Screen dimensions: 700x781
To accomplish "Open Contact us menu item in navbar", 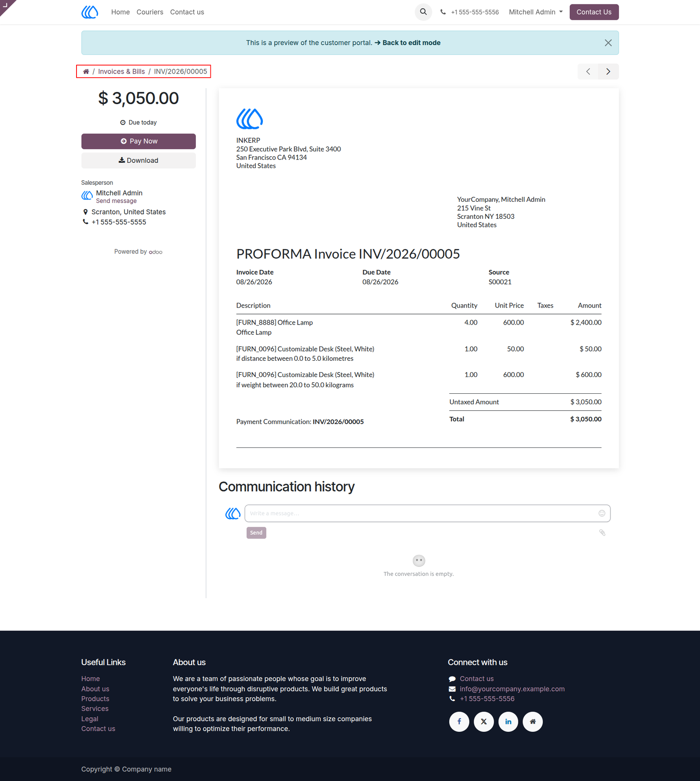I will point(187,12).
